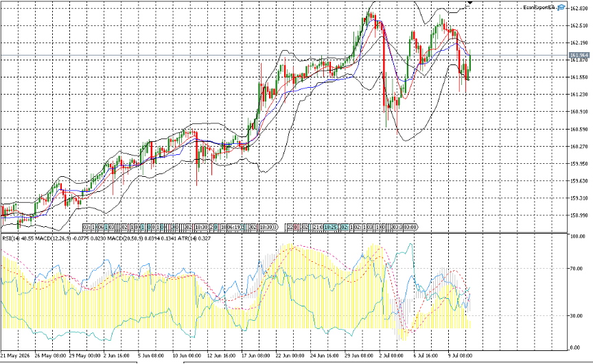Click the 100.00 indicator scale label
This screenshot has height=364, width=593.
coord(577,236)
